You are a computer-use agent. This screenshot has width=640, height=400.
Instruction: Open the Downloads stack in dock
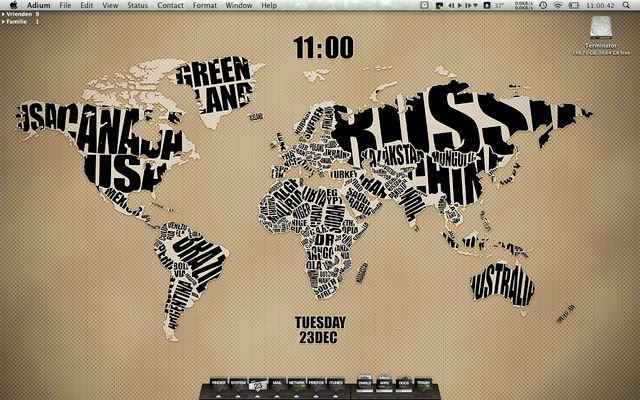(364, 384)
